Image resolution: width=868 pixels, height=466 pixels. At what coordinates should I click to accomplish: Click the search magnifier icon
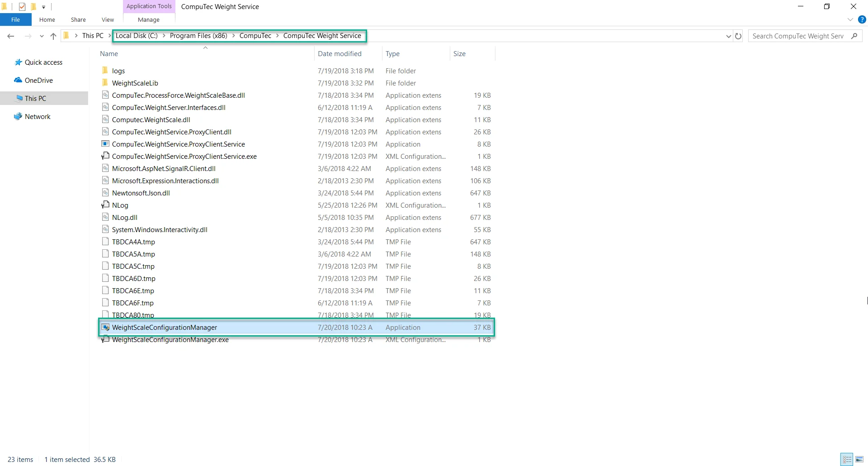(854, 36)
